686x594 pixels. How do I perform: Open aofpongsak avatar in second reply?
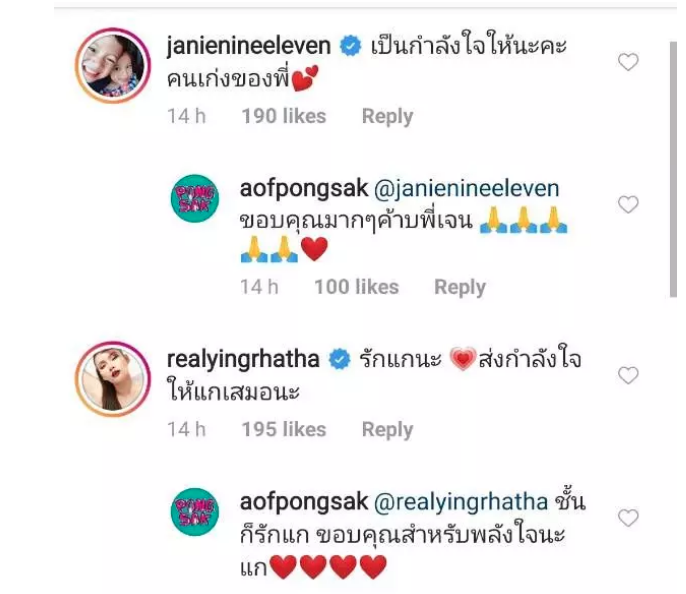click(195, 511)
